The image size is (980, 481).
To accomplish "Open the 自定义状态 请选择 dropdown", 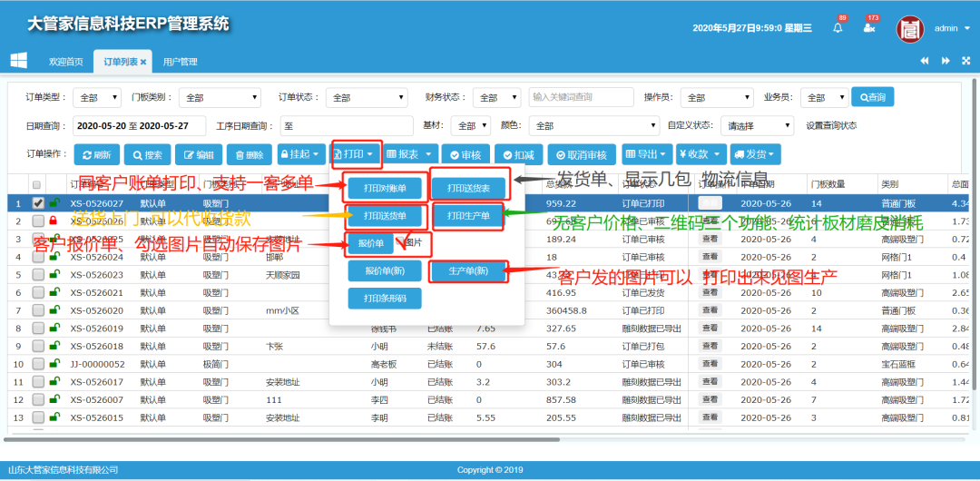I will point(759,126).
